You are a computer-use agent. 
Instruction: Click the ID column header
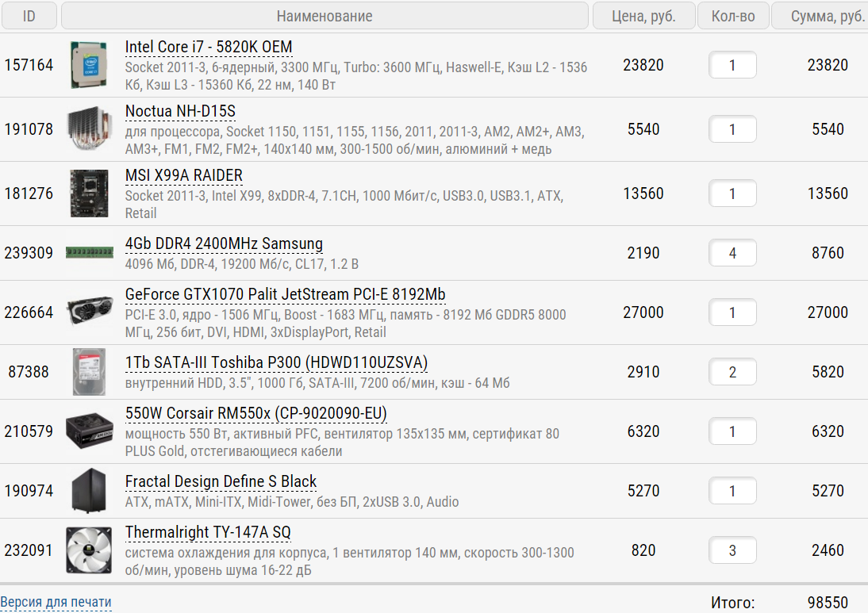tap(29, 16)
